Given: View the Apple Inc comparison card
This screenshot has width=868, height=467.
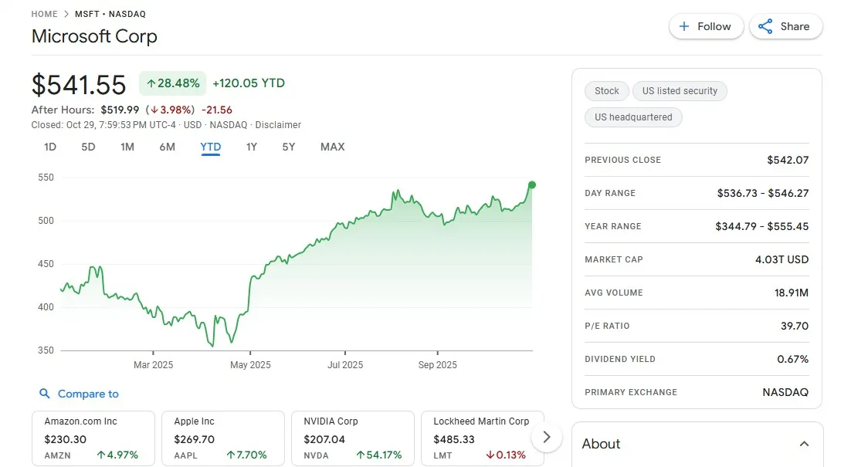Looking at the screenshot, I should coord(222,437).
